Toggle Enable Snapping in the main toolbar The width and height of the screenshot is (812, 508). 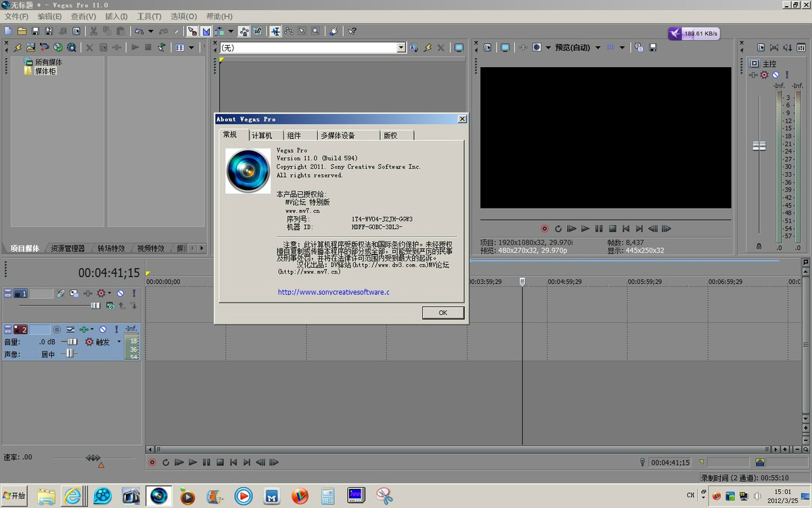click(x=192, y=31)
